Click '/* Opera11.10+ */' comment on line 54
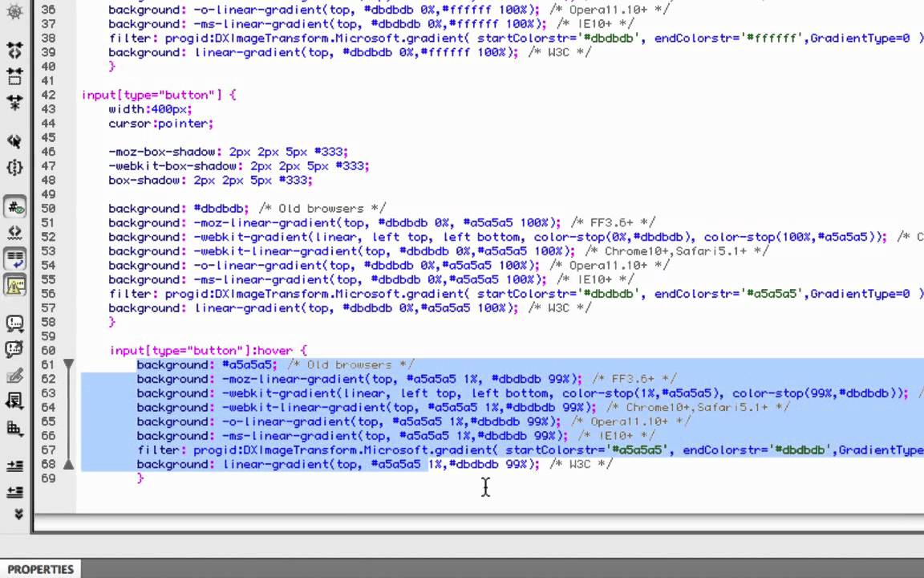The image size is (924, 578). pyautogui.click(x=610, y=266)
